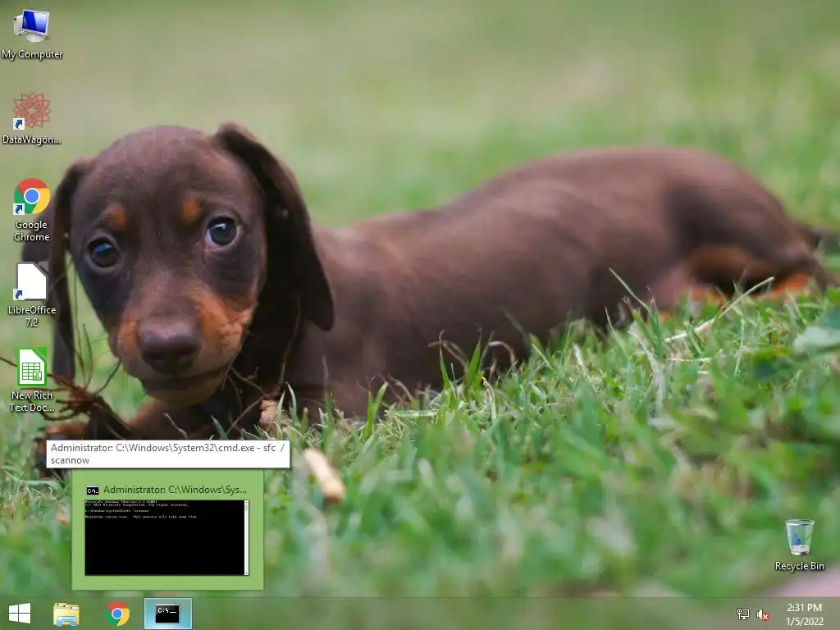
Task: Click the My Computer label text
Action: pyautogui.click(x=32, y=54)
